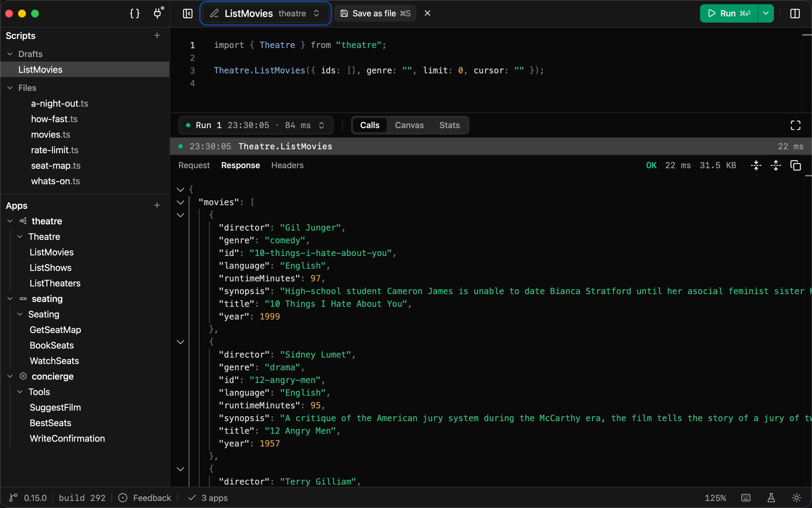Viewport: 812px width, 508px height.
Task: Collapse the Gil Junger movie object
Action: [180, 215]
